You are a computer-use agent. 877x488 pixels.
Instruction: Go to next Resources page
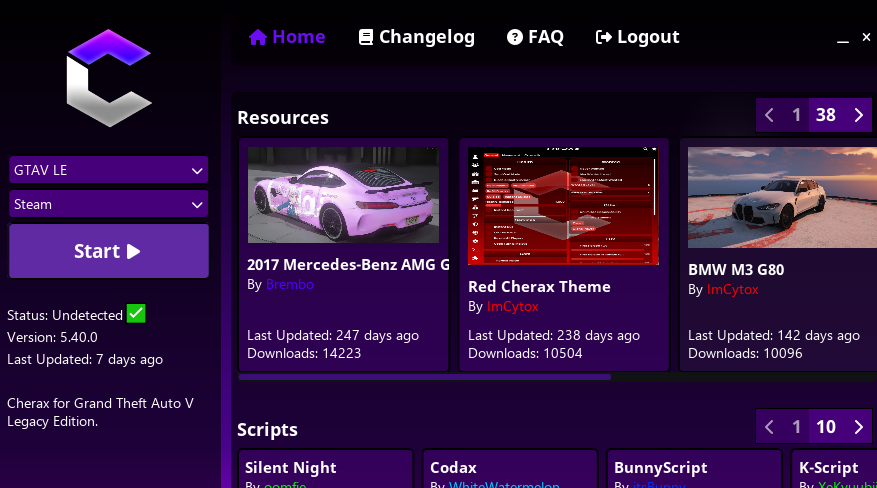point(859,115)
